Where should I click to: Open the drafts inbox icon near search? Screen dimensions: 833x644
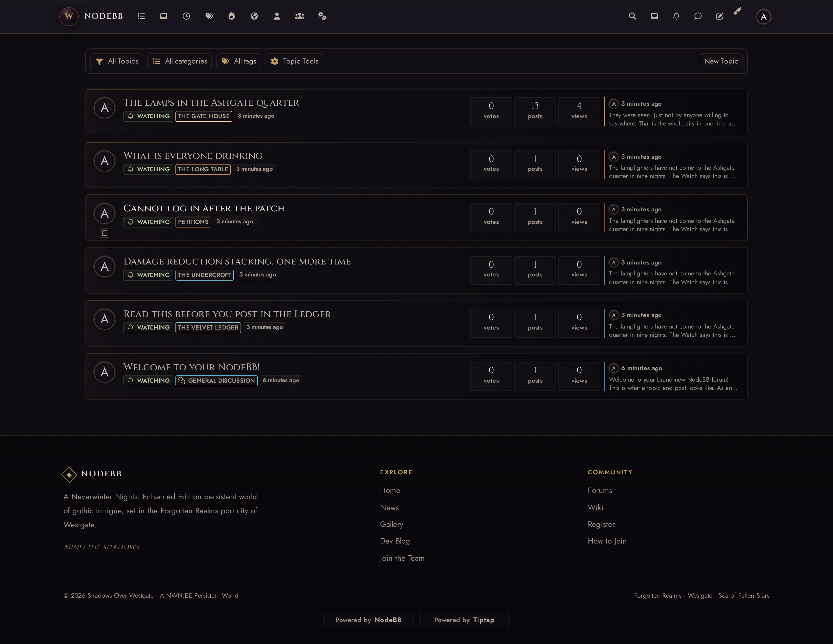tap(654, 16)
